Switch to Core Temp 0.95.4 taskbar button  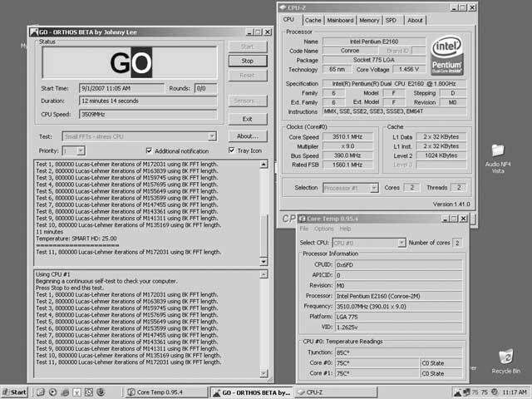(166, 392)
